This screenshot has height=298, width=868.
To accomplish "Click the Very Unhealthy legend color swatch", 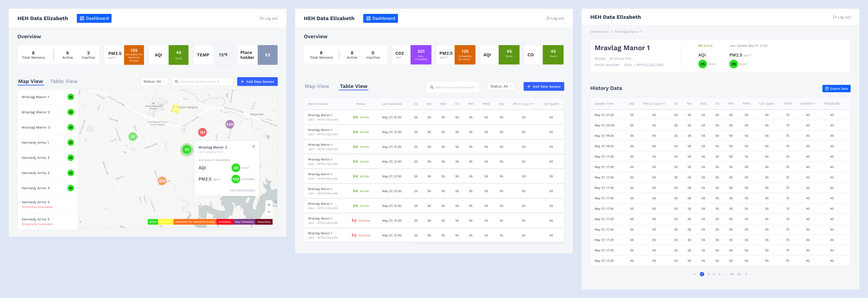I will pyautogui.click(x=244, y=222).
